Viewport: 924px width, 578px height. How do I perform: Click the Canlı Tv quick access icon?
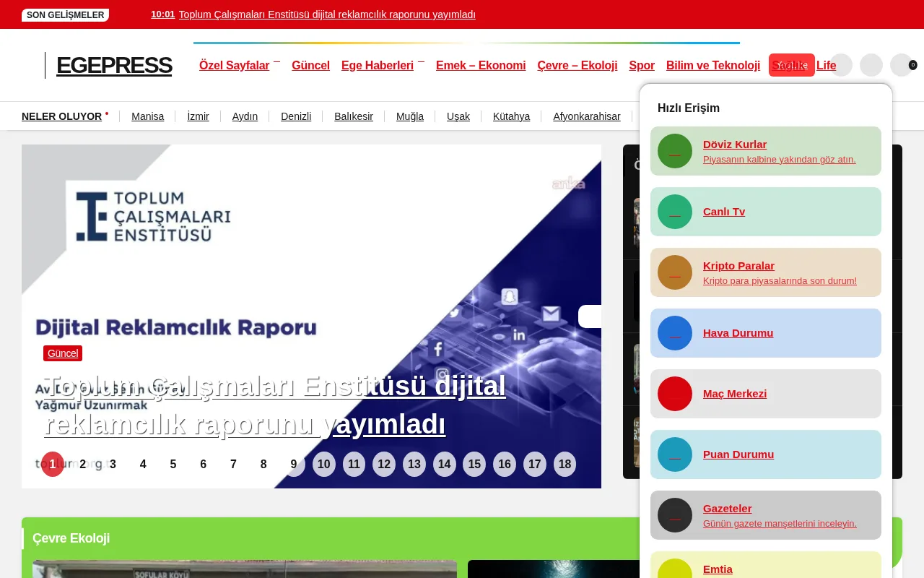click(675, 212)
